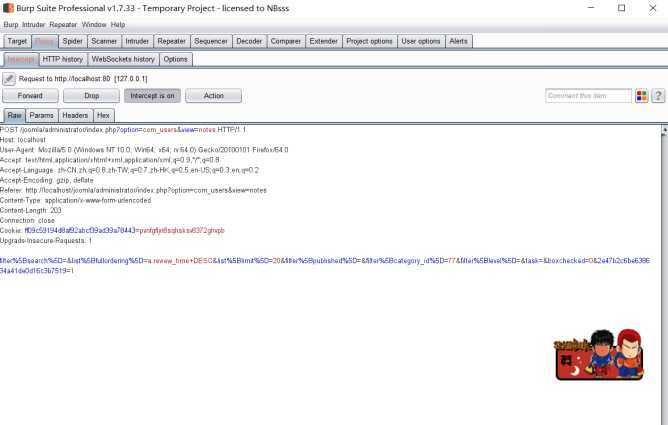Switch to the Scanner tab
Image resolution: width=668 pixels, height=425 pixels.
[x=104, y=41]
